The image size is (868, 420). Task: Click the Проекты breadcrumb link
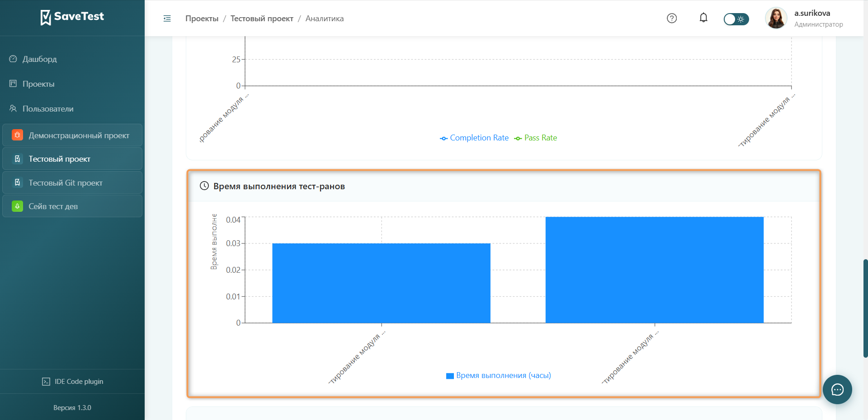pyautogui.click(x=202, y=19)
